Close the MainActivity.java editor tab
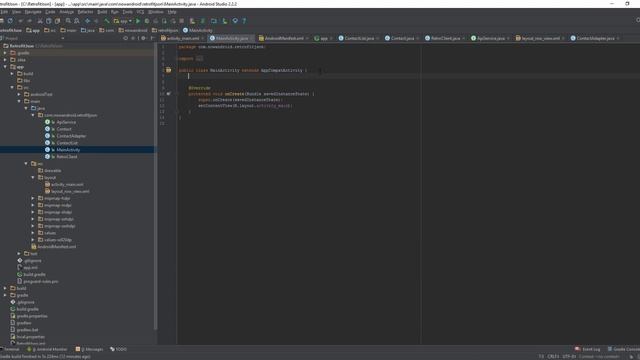 pyautogui.click(x=251, y=38)
